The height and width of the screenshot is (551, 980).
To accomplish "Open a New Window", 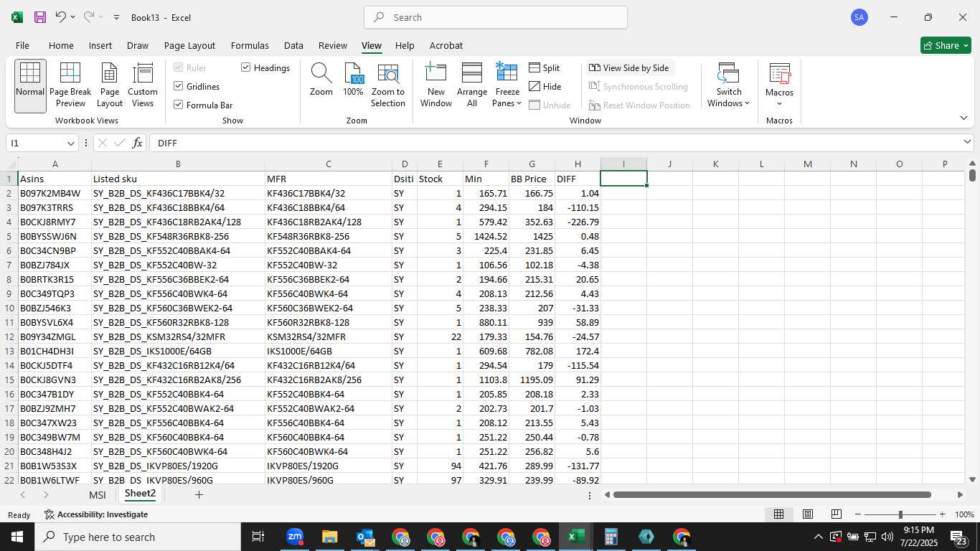I will [x=436, y=85].
